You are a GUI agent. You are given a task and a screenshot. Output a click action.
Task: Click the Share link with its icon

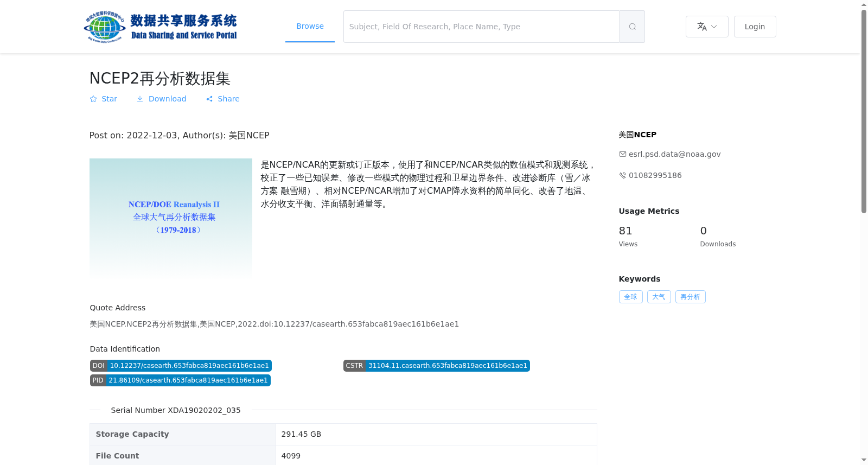coord(222,99)
